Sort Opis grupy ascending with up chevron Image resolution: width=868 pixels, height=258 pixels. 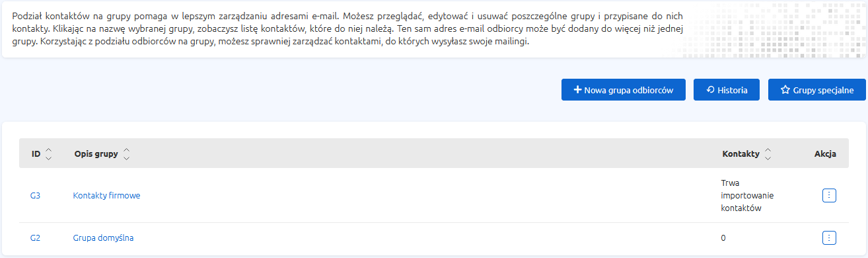click(x=126, y=151)
